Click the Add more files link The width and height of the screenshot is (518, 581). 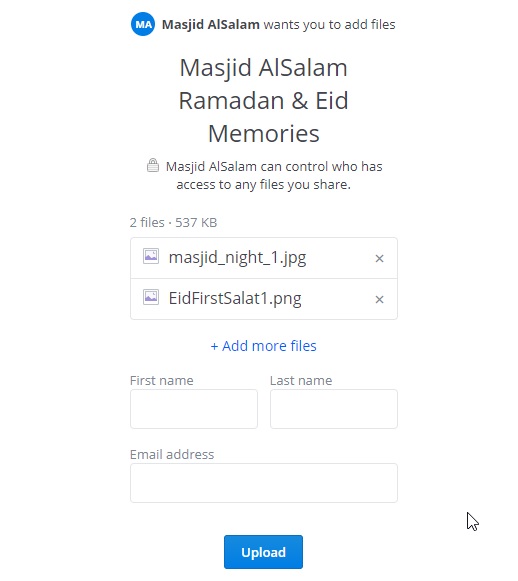click(263, 346)
